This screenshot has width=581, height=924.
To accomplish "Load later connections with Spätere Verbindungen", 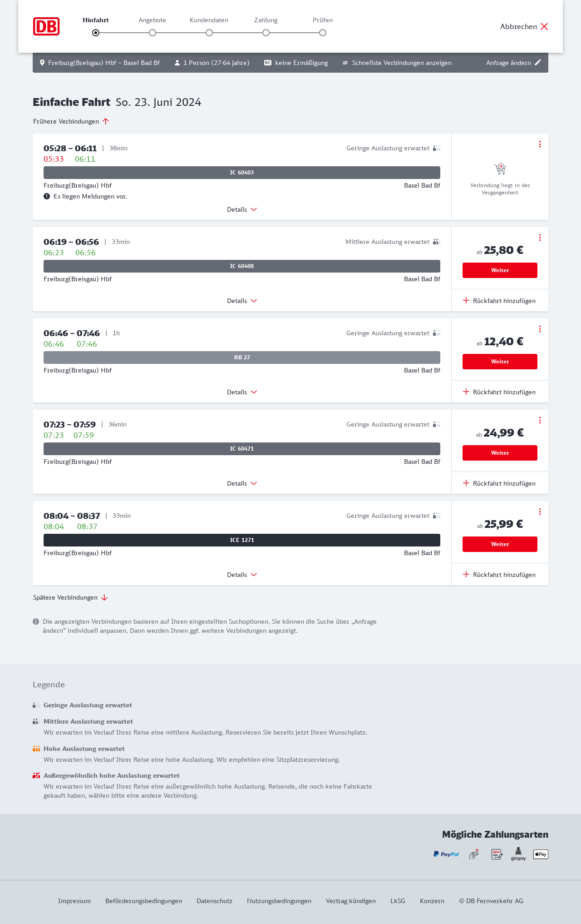I will point(70,597).
